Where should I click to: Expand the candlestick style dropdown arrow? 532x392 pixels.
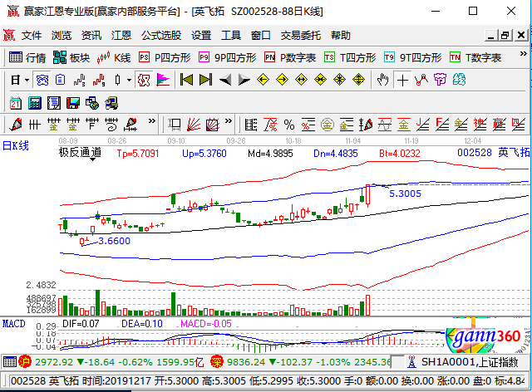pyautogui.click(x=129, y=81)
